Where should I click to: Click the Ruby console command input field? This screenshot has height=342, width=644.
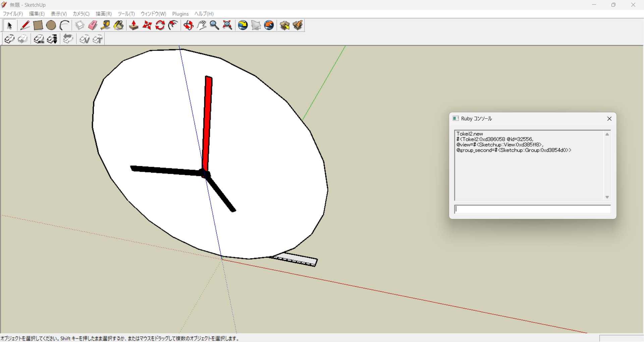pos(532,209)
